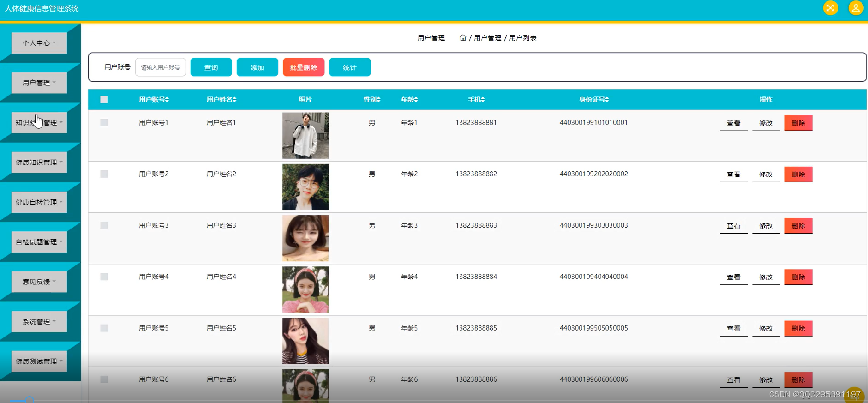This screenshot has height=403, width=868.
Task: Delete 用户账号3 via 删除
Action: pyautogui.click(x=798, y=226)
